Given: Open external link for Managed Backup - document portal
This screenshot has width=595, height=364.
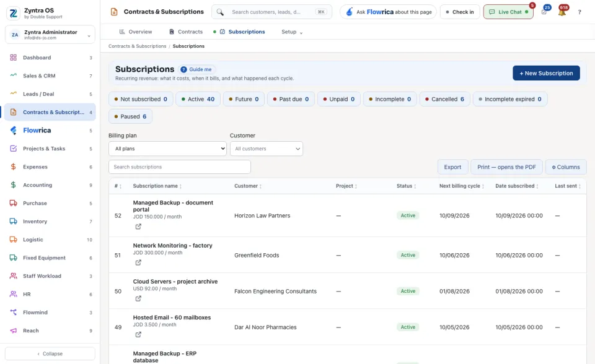Looking at the screenshot, I should coord(138,227).
